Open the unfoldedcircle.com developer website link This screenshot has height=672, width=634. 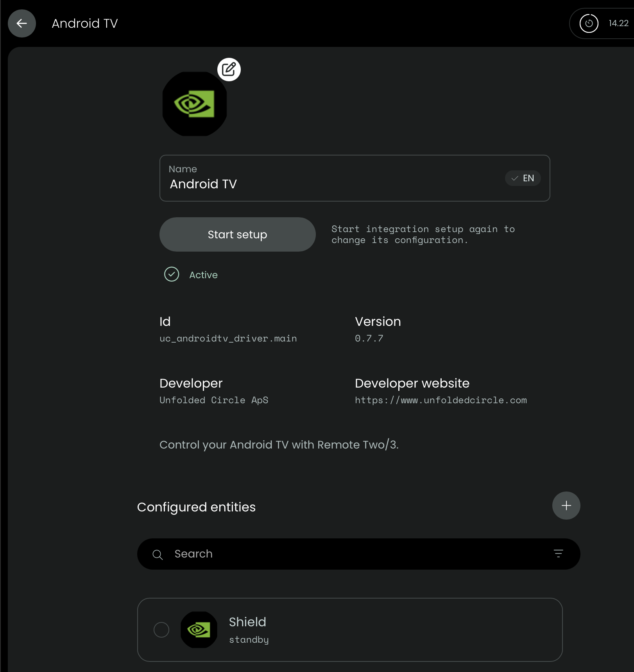tap(441, 400)
